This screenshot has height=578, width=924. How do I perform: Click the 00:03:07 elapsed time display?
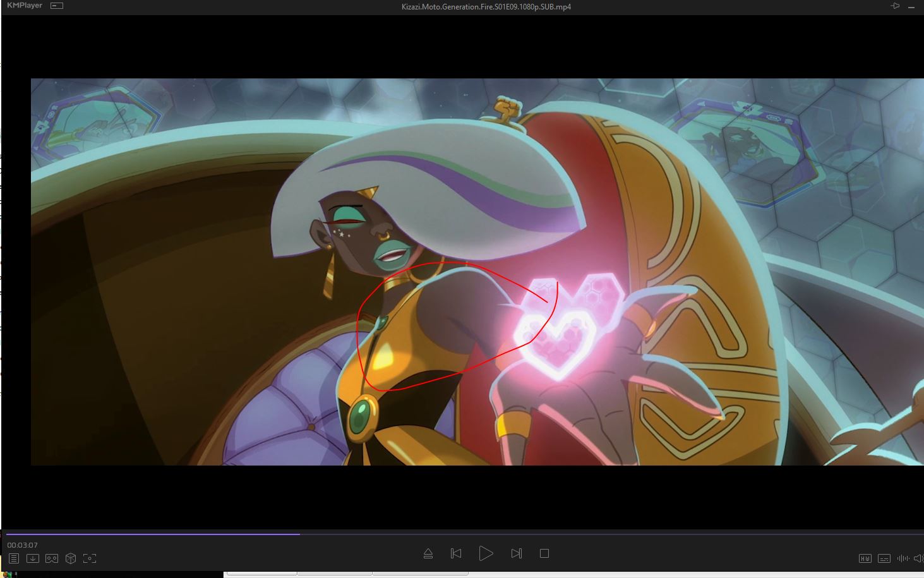click(22, 545)
